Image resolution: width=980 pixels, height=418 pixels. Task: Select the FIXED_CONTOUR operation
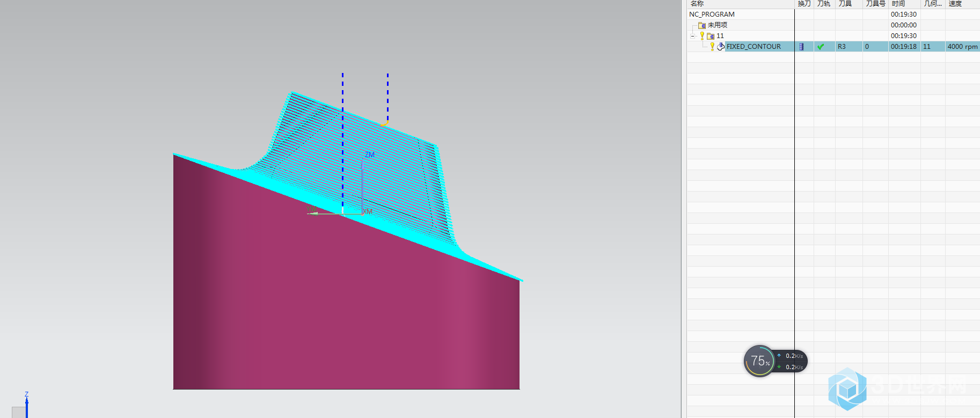point(754,47)
